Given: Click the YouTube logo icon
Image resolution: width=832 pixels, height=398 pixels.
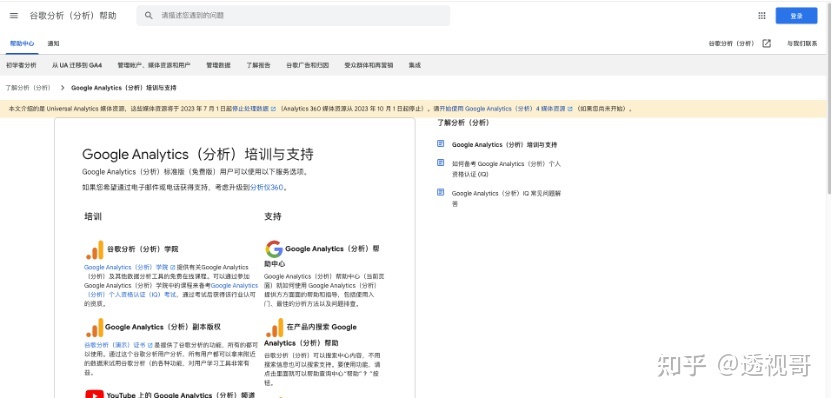Looking at the screenshot, I should point(94,394).
